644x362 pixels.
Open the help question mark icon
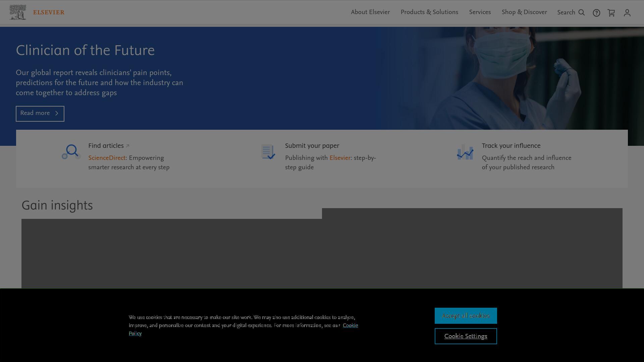click(596, 13)
